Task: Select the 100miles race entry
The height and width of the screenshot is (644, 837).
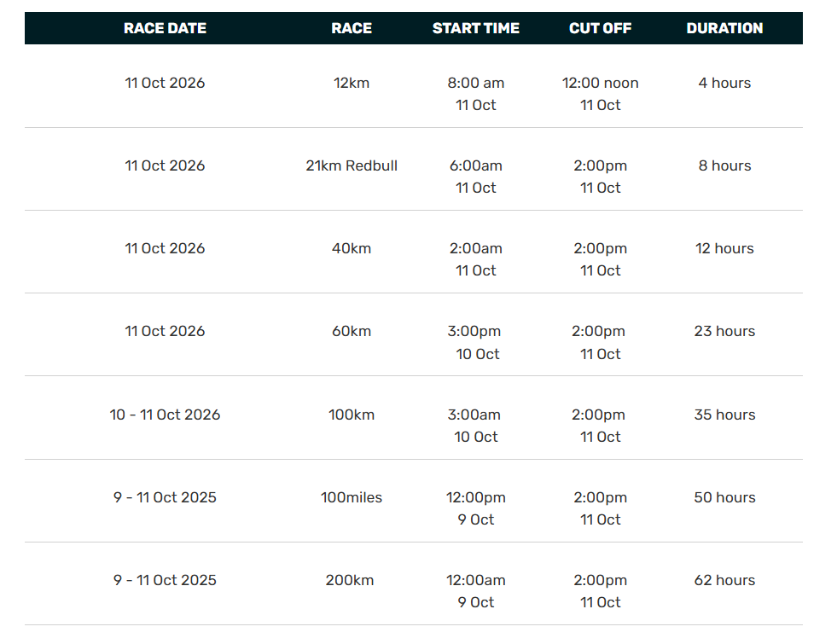Action: tap(352, 497)
